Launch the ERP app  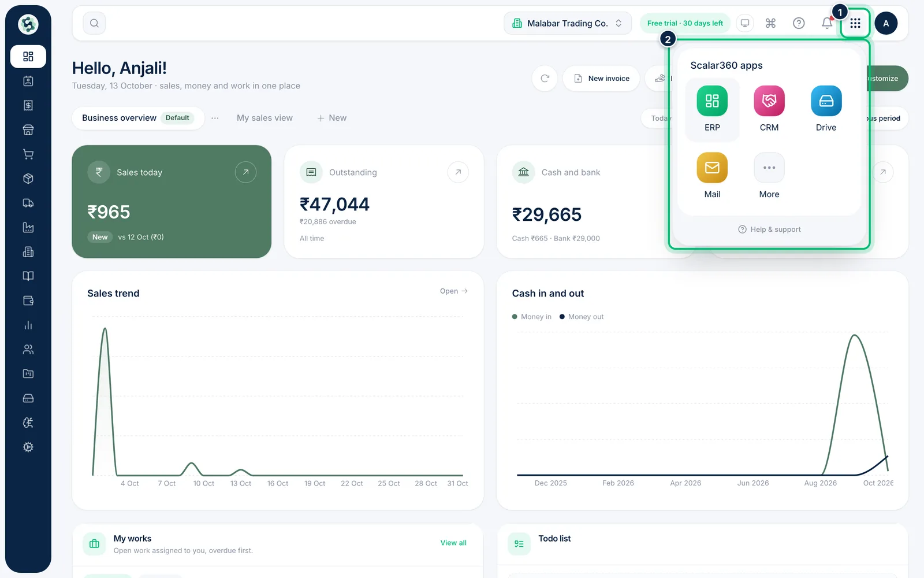click(712, 109)
